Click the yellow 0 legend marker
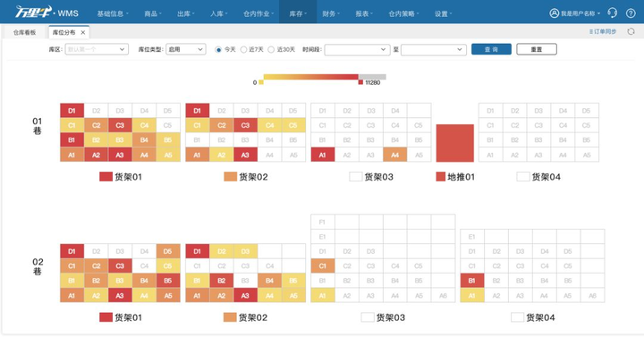The height and width of the screenshot is (337, 644). (x=261, y=82)
